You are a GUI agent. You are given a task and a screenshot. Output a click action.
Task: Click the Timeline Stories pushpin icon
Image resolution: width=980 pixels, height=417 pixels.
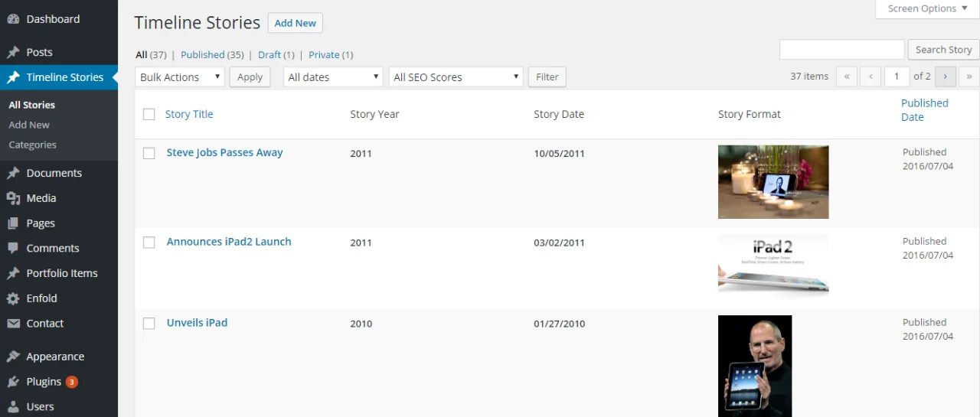point(13,77)
